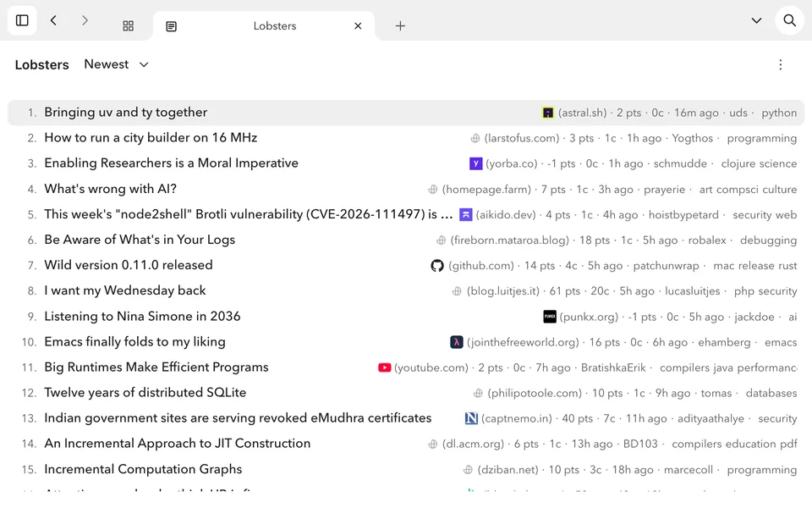
Task: Click the '7c' comment count
Action: (x=610, y=419)
